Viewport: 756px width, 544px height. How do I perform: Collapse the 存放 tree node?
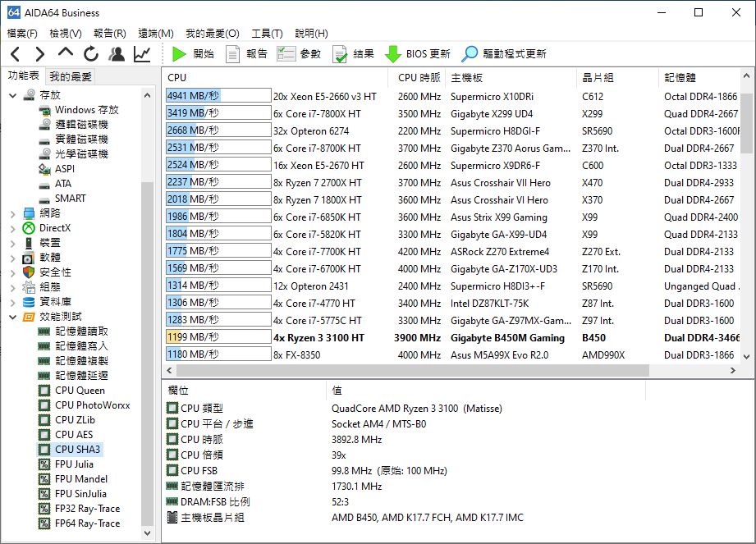tap(12, 95)
